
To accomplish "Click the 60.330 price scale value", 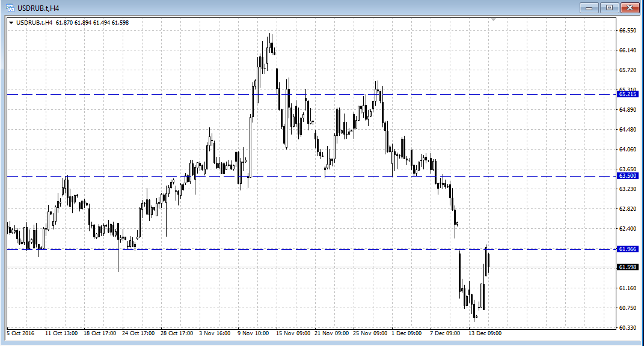I will pyautogui.click(x=628, y=327).
